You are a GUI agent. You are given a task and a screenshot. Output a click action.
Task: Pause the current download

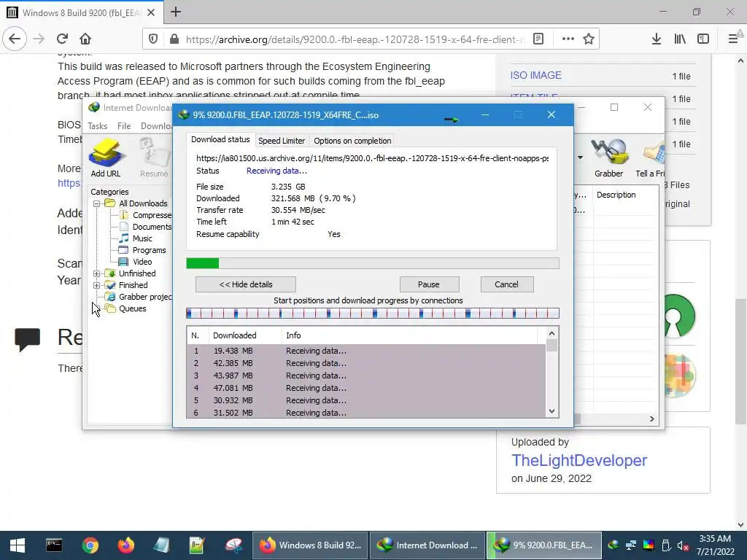(429, 284)
